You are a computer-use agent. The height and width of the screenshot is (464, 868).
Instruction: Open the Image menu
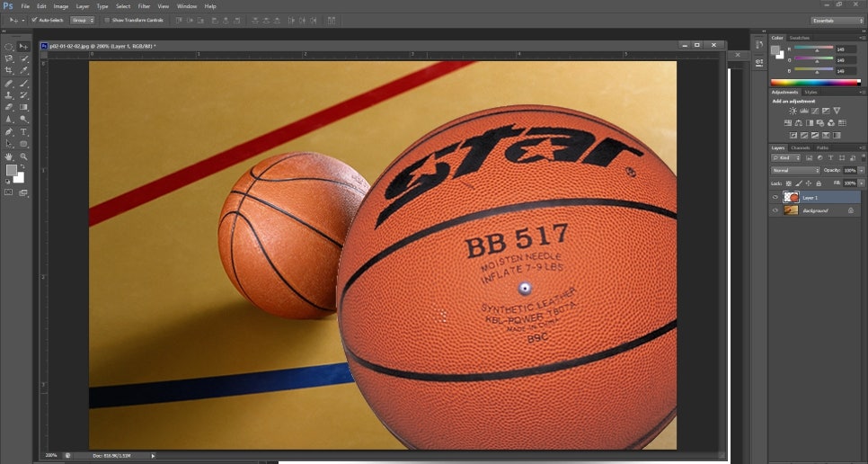[x=61, y=6]
